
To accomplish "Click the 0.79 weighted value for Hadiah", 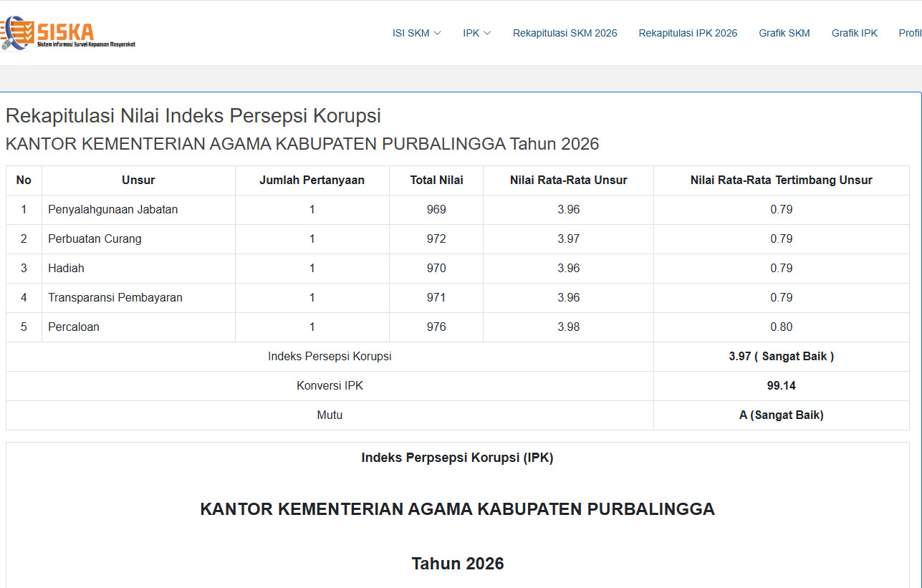I will click(x=782, y=269).
